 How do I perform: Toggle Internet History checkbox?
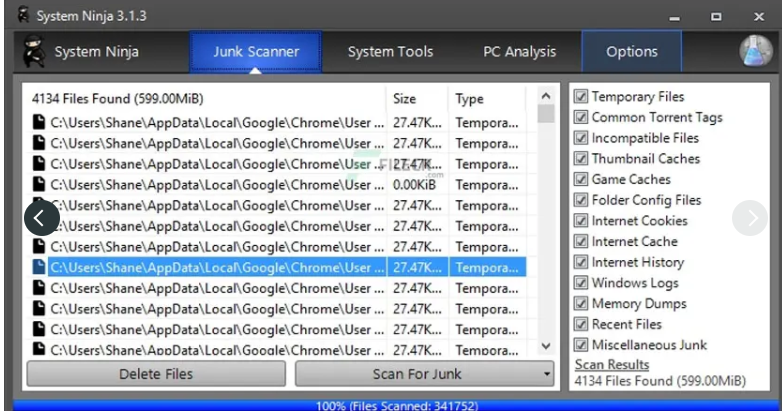(581, 262)
